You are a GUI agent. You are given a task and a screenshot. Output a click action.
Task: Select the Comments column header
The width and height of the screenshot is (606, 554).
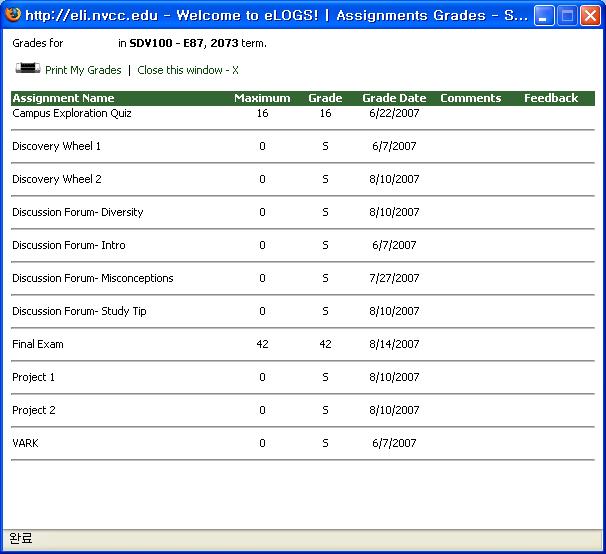click(470, 98)
